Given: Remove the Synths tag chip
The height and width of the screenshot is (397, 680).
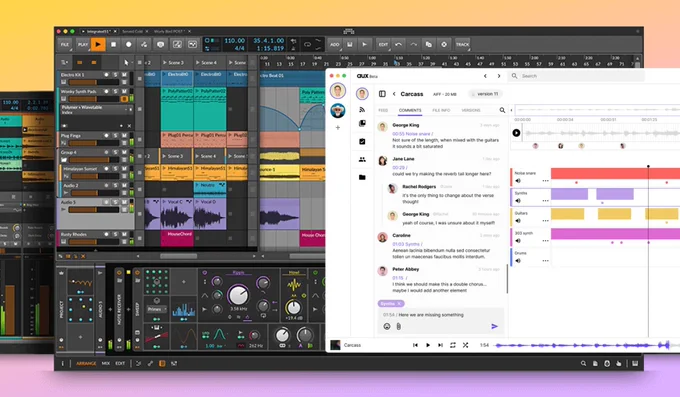Looking at the screenshot, I should click(x=399, y=303).
